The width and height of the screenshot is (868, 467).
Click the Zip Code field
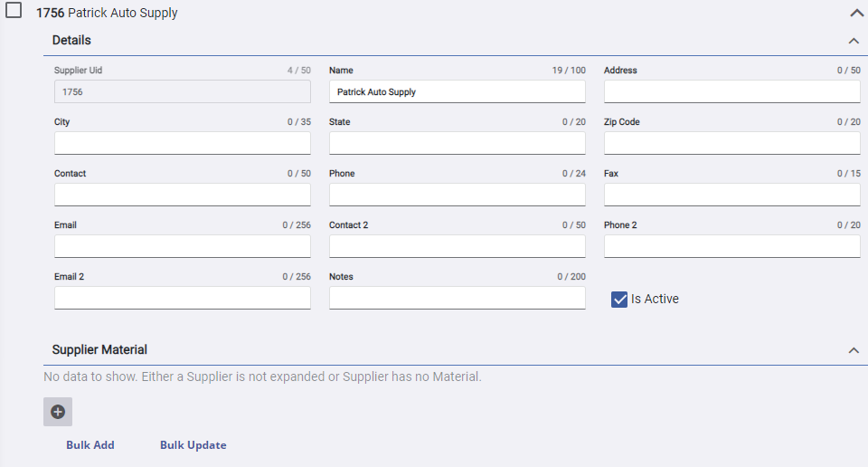click(731, 144)
